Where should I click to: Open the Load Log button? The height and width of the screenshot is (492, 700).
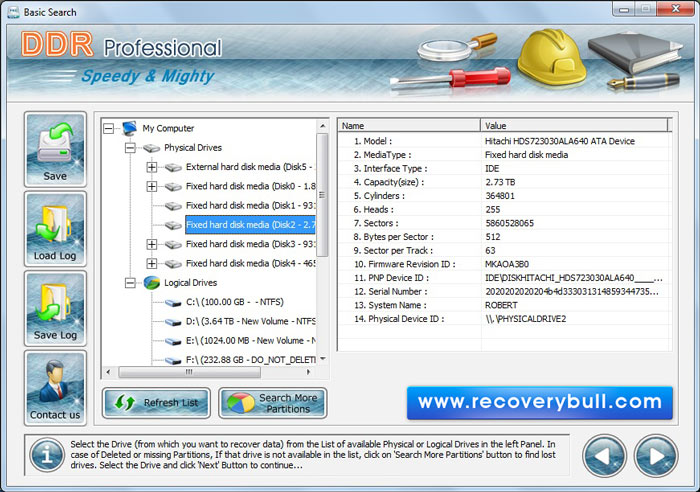point(55,229)
